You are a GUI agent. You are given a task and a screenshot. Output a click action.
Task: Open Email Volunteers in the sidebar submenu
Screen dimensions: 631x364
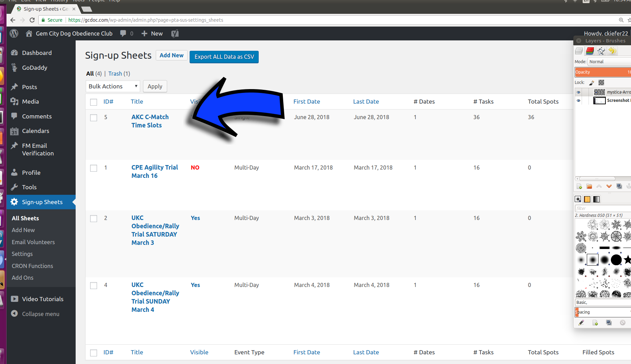click(x=33, y=242)
